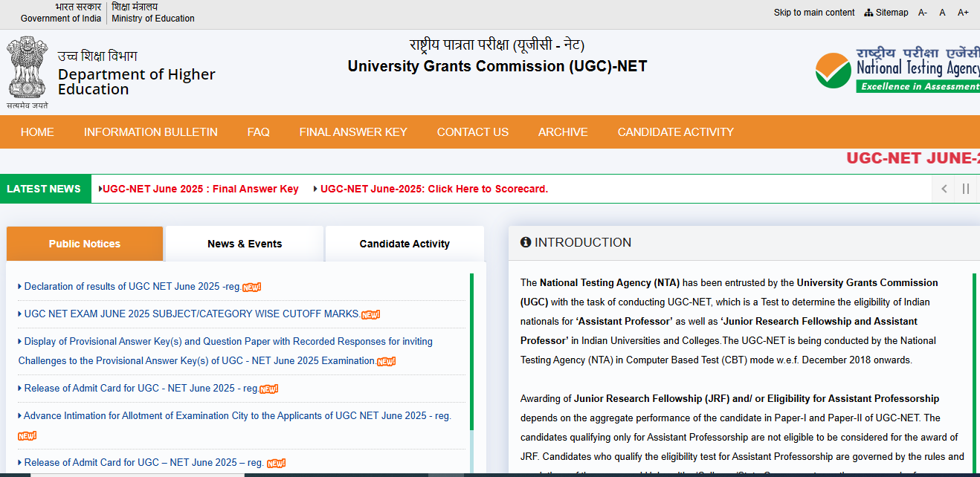Open the Sitemap link with icon

[886, 13]
